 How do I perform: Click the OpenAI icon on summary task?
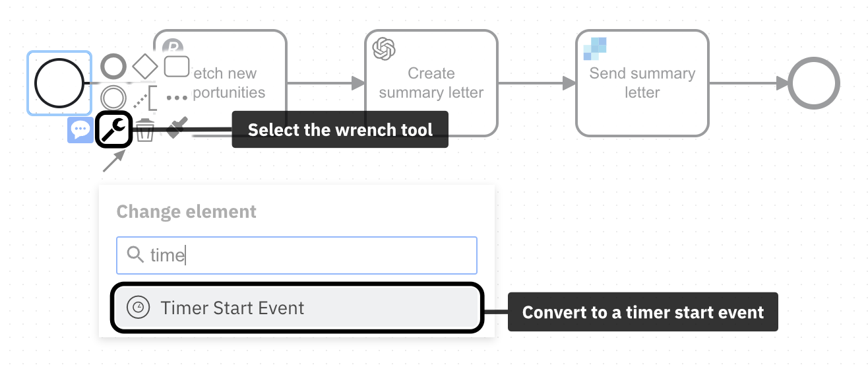(x=384, y=48)
